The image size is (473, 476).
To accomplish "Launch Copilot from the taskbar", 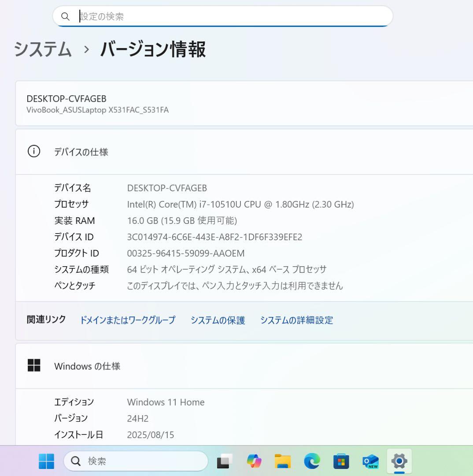I will [254, 461].
